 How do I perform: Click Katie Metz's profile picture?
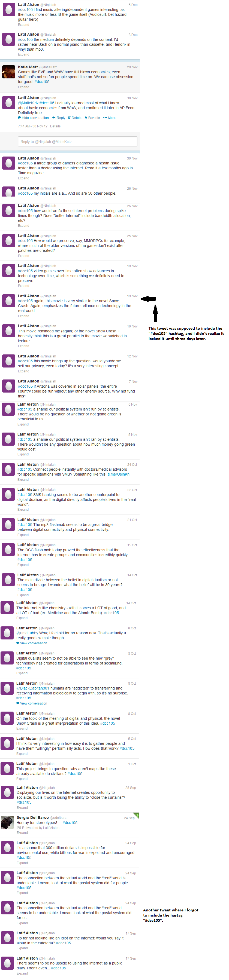tap(9, 72)
